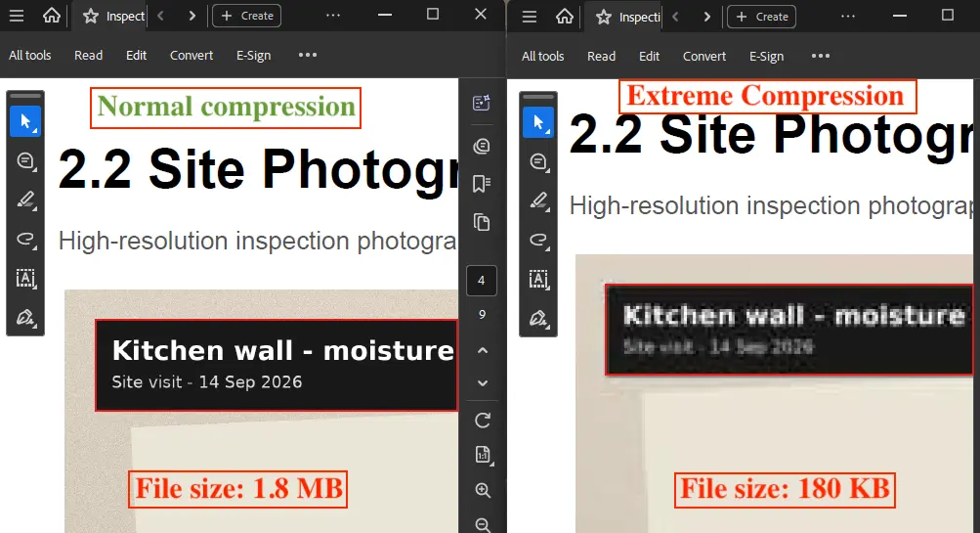The width and height of the screenshot is (980, 533).
Task: Show more toolbar options in left window
Action: [x=308, y=55]
